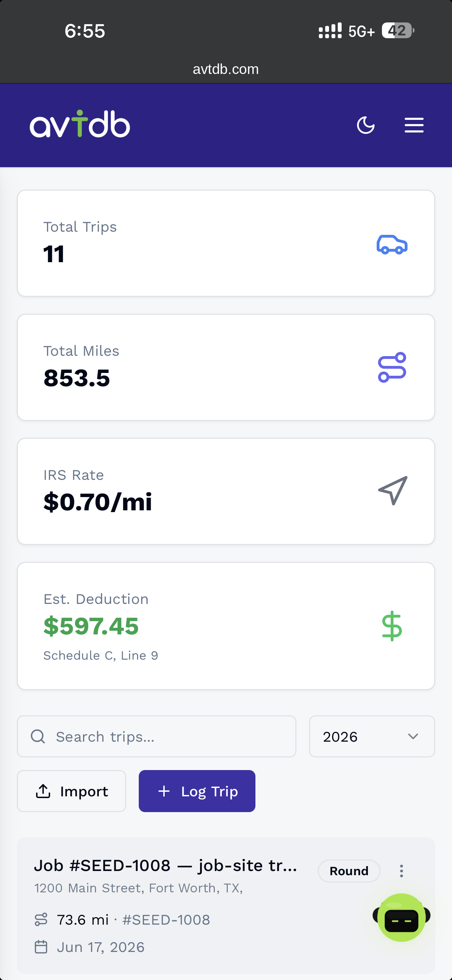Viewport: 452px width, 980px height.
Task: Open the 2026 year dropdown
Action: pos(372,736)
